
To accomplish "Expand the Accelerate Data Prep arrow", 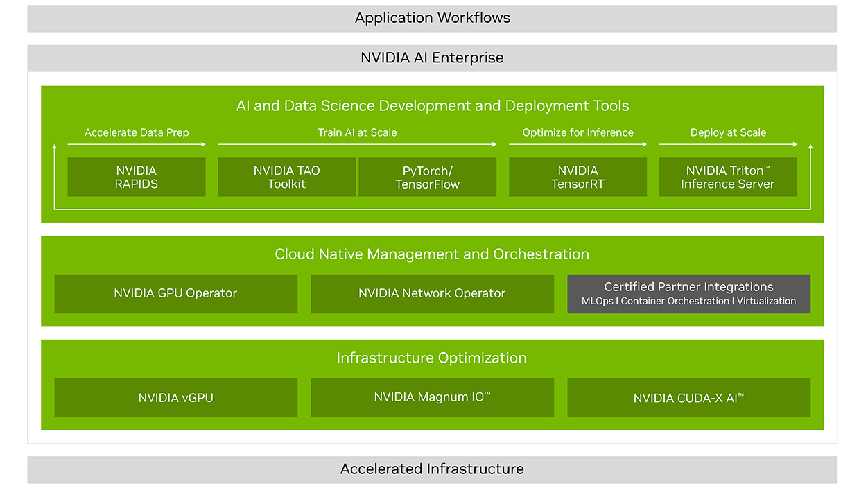I will pos(136,132).
